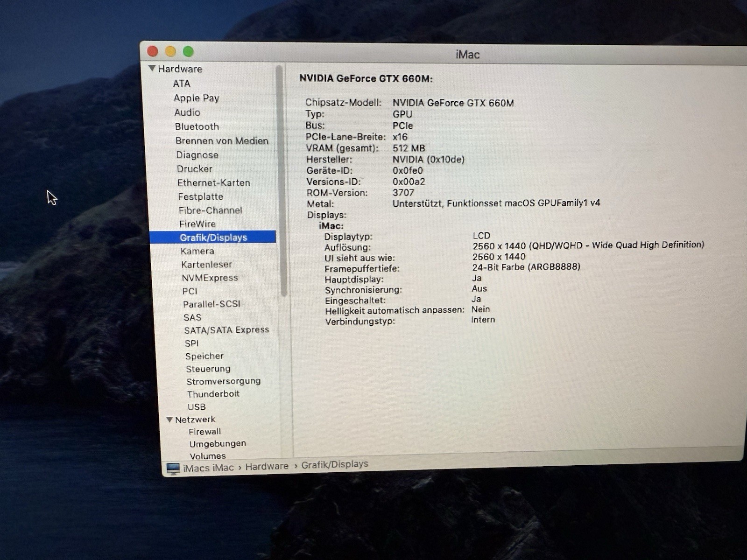Collapse the Hardware section triangle
This screenshot has width=747, height=560.
coord(152,68)
